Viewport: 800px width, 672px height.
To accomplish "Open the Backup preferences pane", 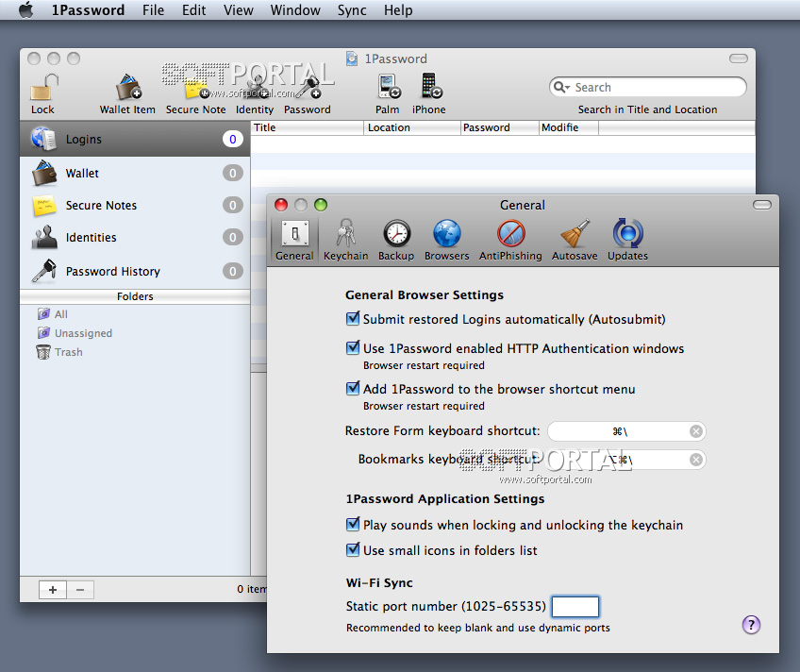I will (x=396, y=240).
